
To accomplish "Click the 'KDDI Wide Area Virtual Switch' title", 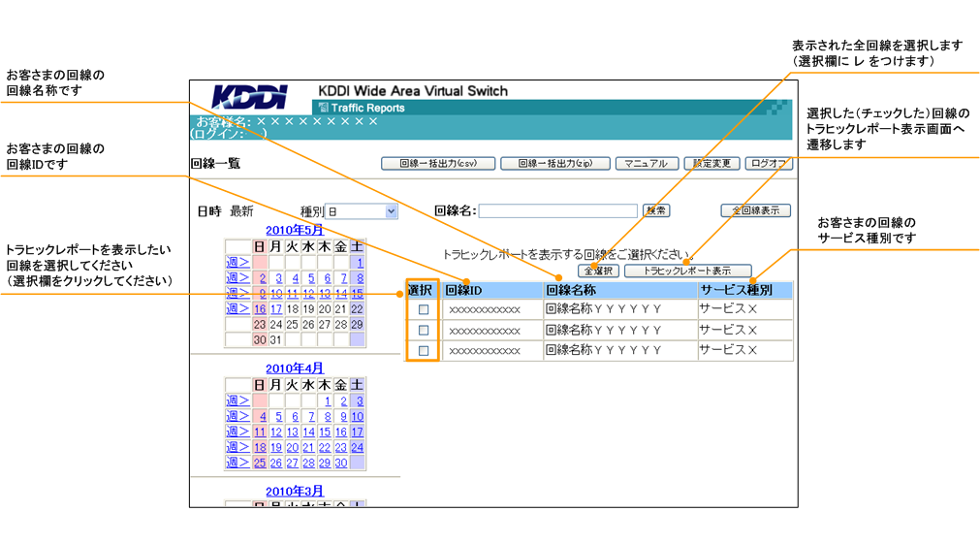I will [413, 91].
